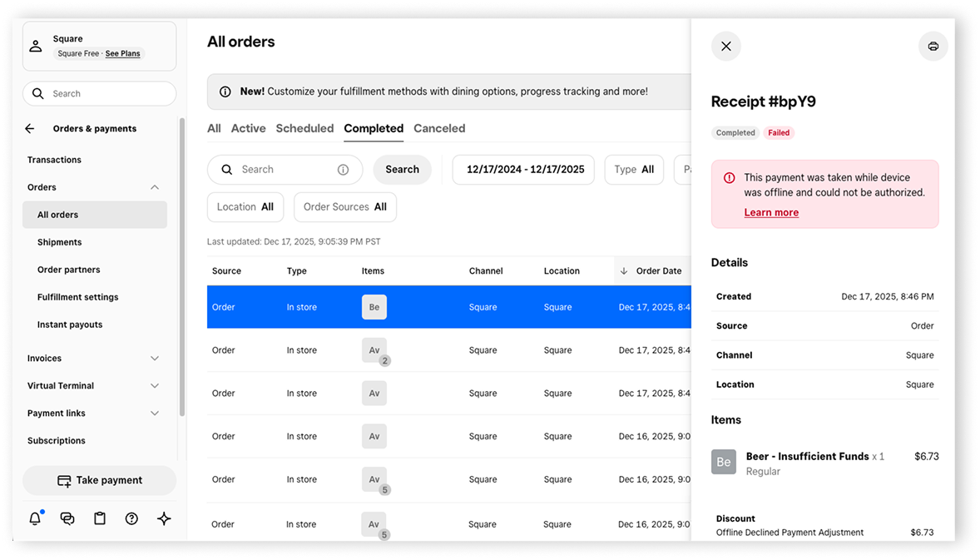Open notifications via the bell icon
Image resolution: width=980 pixels, height=560 pixels.
35,518
